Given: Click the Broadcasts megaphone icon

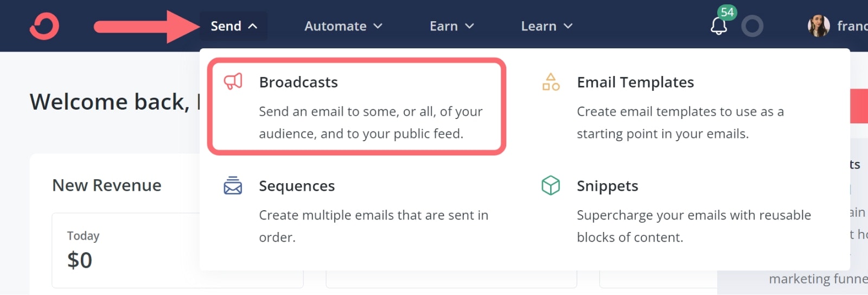Looking at the screenshot, I should tap(233, 82).
